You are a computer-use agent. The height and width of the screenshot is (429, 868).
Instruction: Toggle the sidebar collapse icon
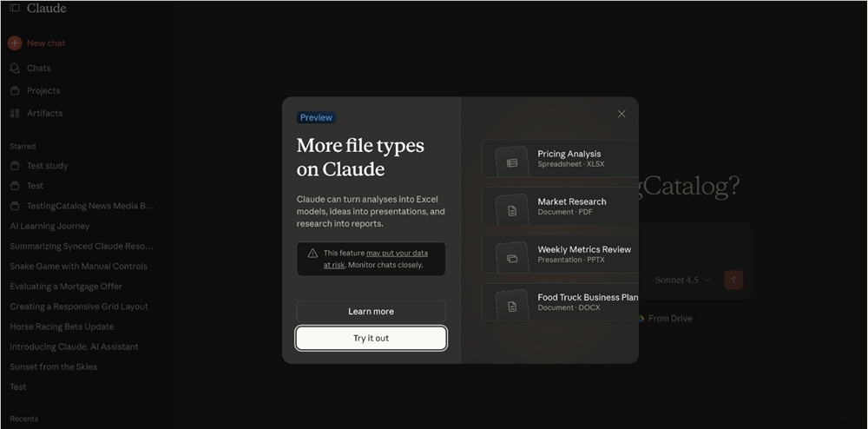(15, 9)
